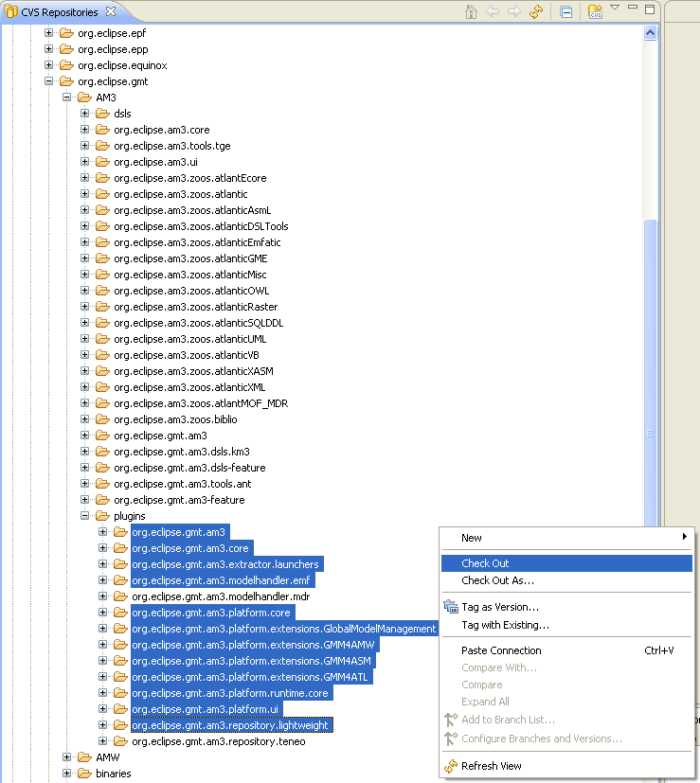Click the Home toolbar icon
Image resolution: width=700 pixels, height=783 pixels.
(x=471, y=11)
